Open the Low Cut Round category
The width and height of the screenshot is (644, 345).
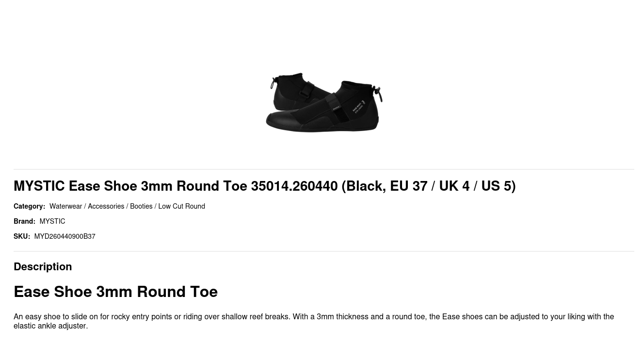tap(181, 206)
